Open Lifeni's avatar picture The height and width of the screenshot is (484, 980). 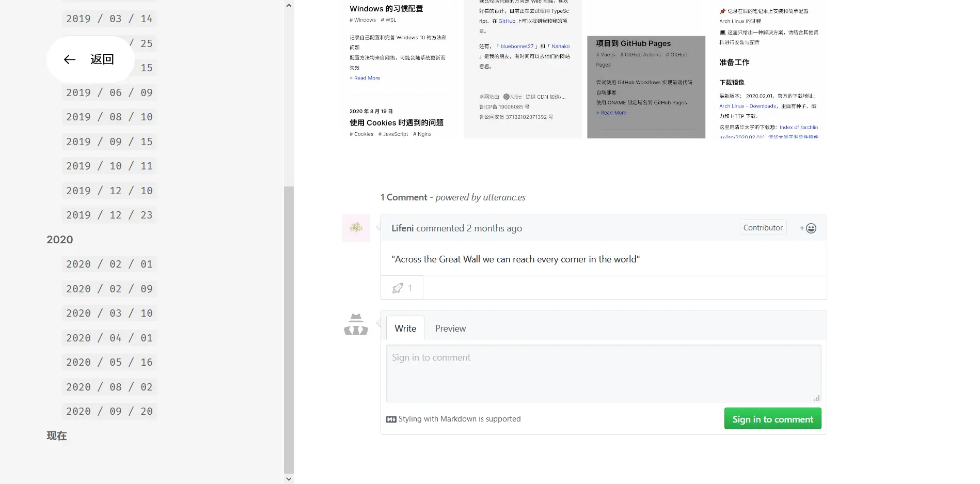tap(356, 228)
